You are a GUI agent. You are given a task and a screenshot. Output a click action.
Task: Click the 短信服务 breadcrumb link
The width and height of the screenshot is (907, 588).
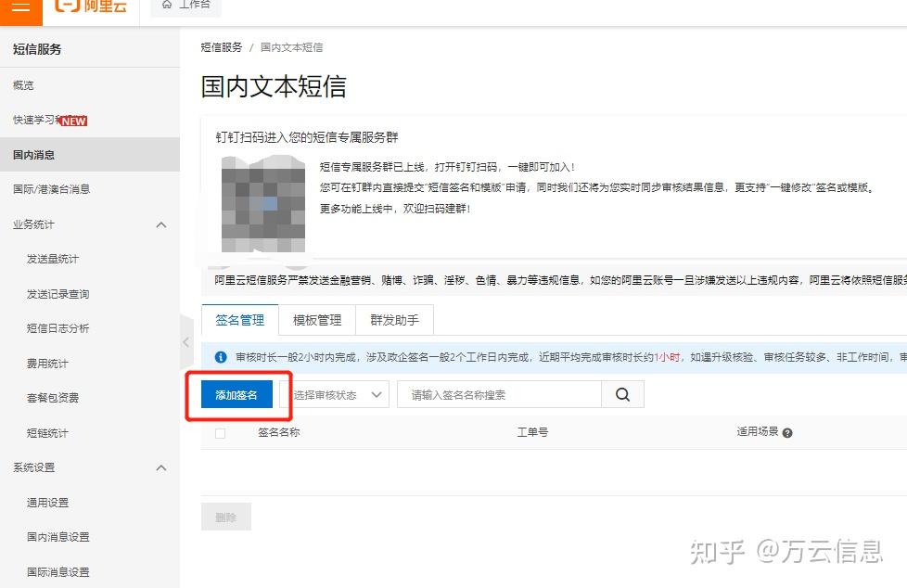pyautogui.click(x=222, y=47)
